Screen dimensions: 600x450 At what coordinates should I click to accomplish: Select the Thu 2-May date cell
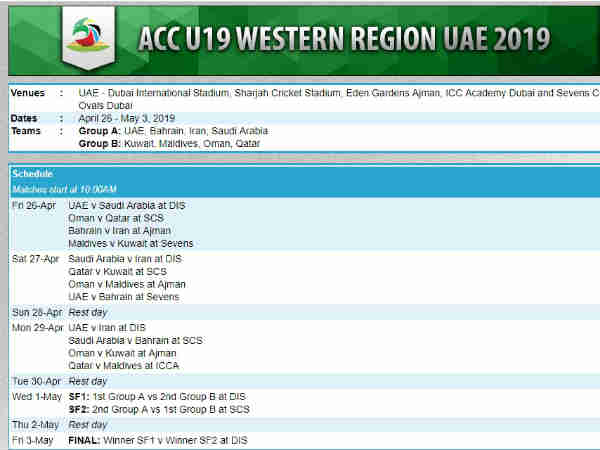point(35,425)
